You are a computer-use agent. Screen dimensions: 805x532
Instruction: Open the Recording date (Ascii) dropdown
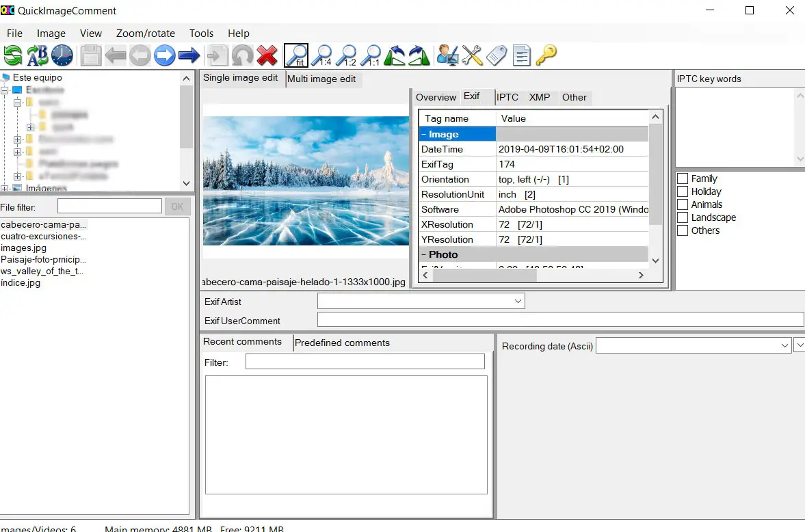[785, 346]
